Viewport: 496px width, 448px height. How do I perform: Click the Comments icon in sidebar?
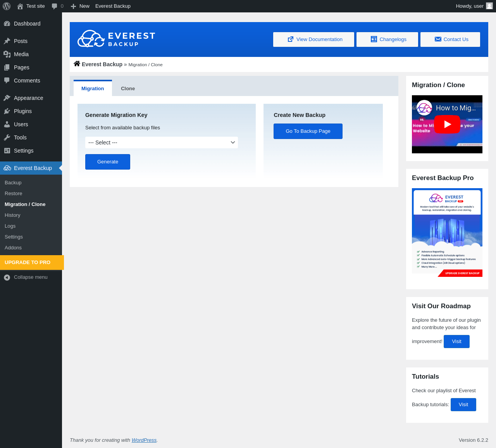(7, 81)
